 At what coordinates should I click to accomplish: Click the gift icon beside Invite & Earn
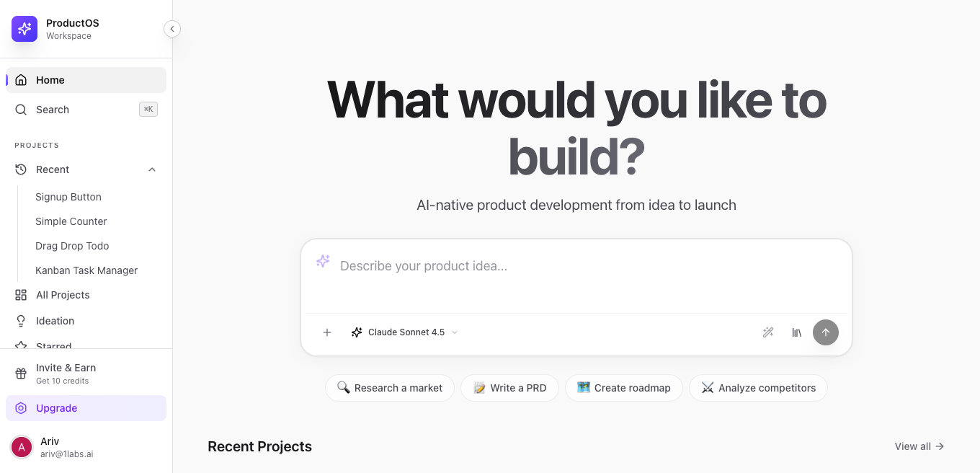(x=20, y=373)
